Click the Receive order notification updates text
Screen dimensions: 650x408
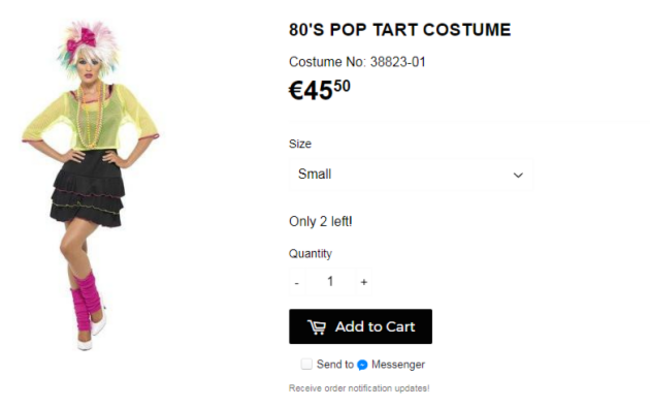(x=359, y=388)
